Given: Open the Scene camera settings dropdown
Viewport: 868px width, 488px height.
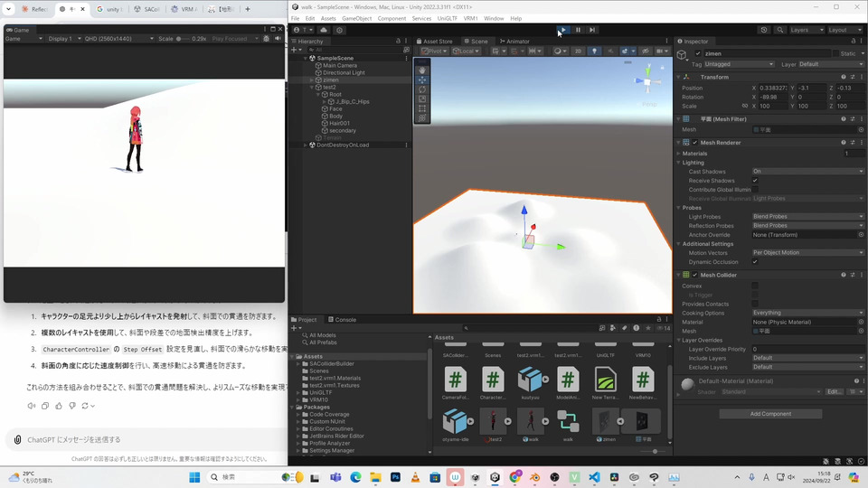Looking at the screenshot, I should (x=662, y=51).
